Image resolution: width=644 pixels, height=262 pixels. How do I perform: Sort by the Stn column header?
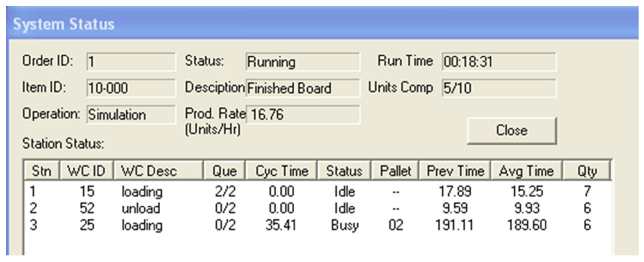click(42, 171)
